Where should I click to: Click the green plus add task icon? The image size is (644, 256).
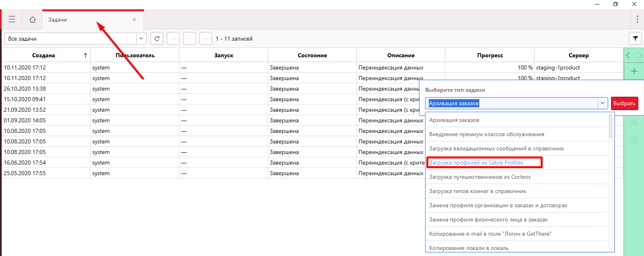point(634,72)
